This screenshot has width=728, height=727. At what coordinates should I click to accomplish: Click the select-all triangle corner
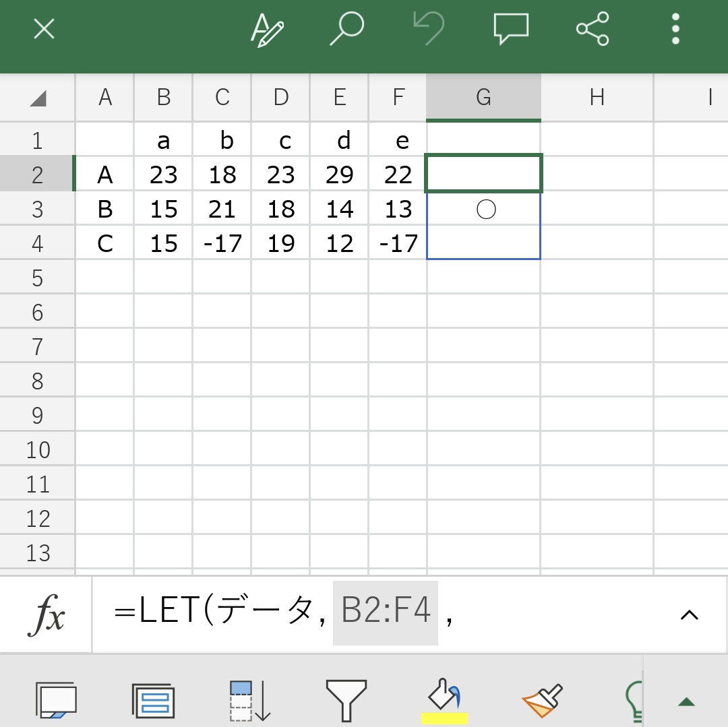(38, 98)
